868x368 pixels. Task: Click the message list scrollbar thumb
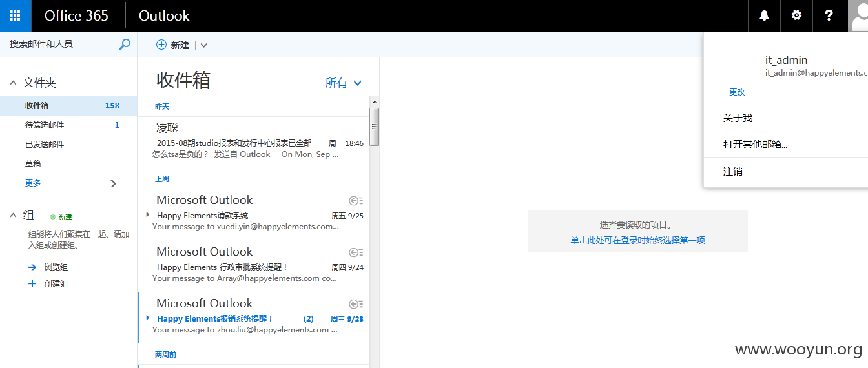pos(374,127)
